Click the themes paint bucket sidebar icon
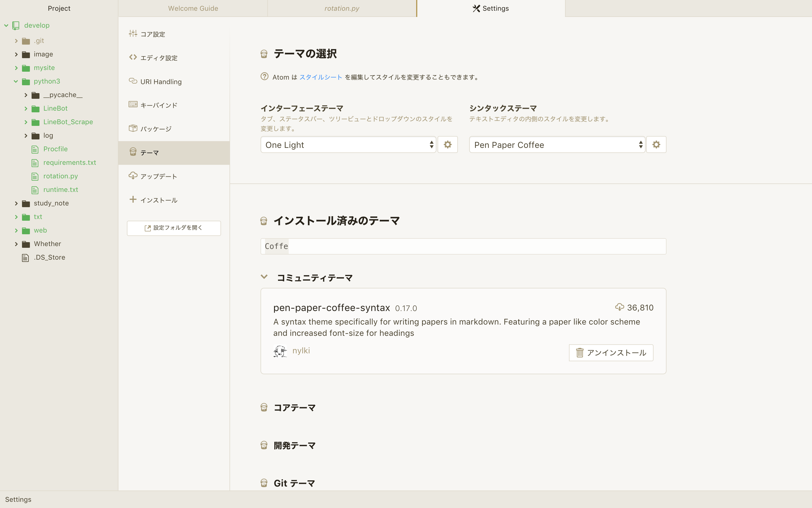 pos(133,152)
